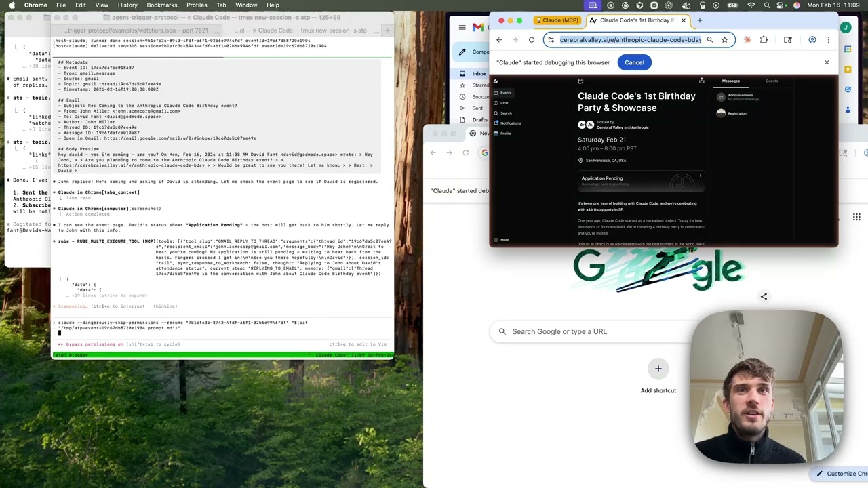Open the Chrome Extensions puzzle menu
Viewport: 868px width, 488px height.
[x=764, y=40]
